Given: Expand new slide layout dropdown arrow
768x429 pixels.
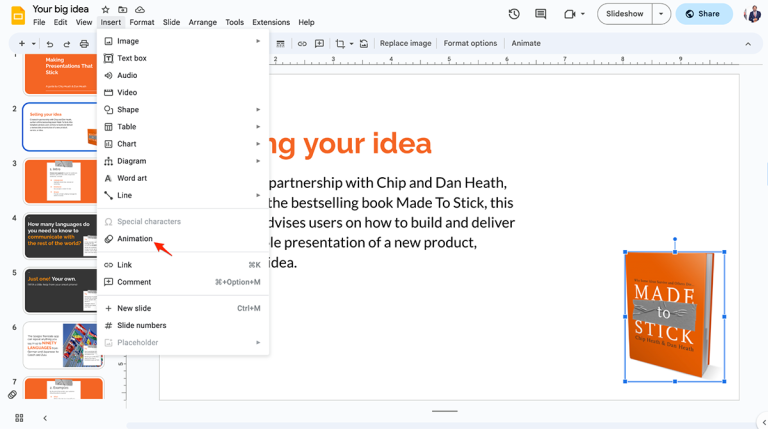Looking at the screenshot, I should click(x=33, y=44).
